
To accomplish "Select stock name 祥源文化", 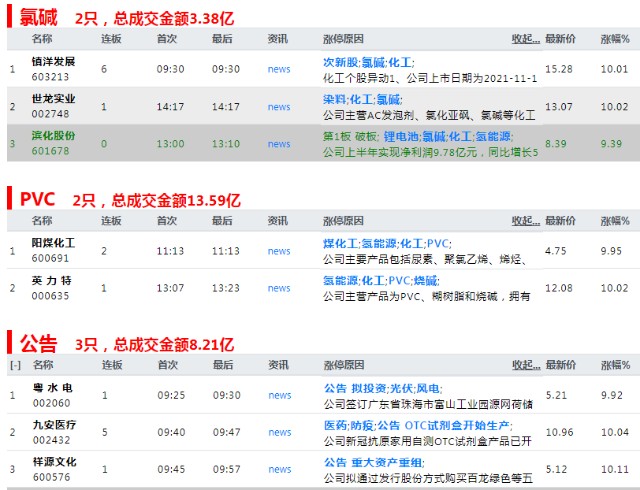I will pyautogui.click(x=54, y=462).
